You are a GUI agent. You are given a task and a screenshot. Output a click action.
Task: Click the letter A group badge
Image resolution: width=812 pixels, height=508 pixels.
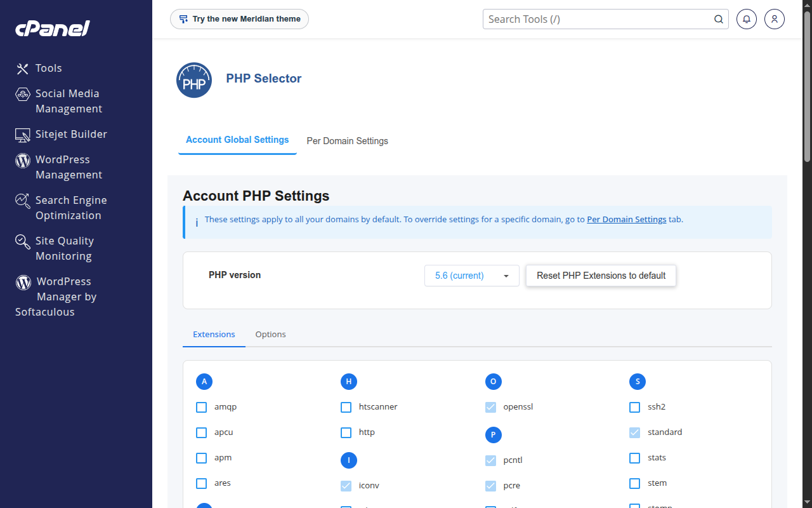[204, 382]
